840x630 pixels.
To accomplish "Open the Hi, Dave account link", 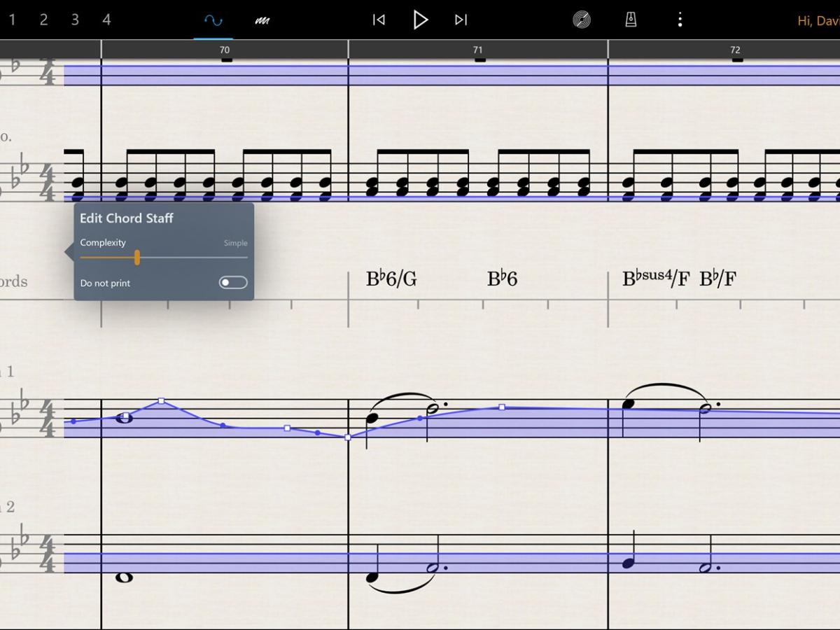I will tap(818, 20).
